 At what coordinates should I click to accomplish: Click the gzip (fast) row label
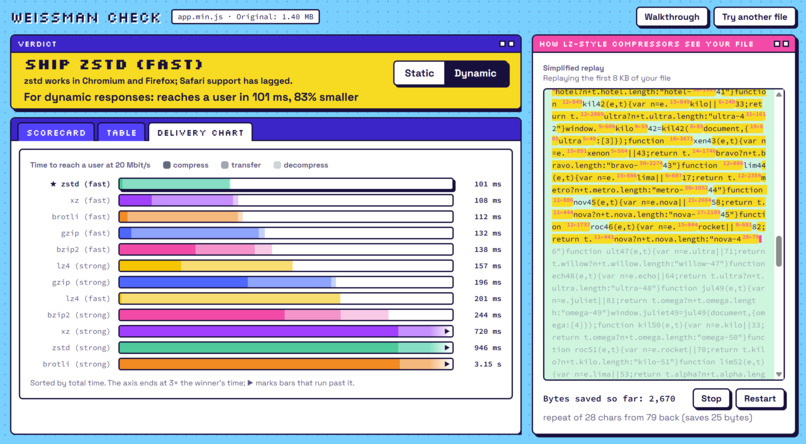(85, 233)
